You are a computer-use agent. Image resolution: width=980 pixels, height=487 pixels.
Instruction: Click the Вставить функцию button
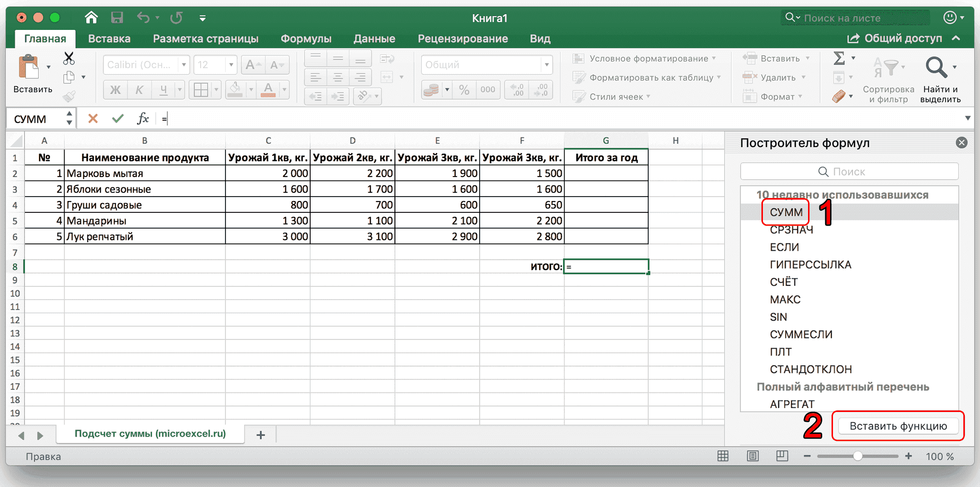tap(898, 426)
